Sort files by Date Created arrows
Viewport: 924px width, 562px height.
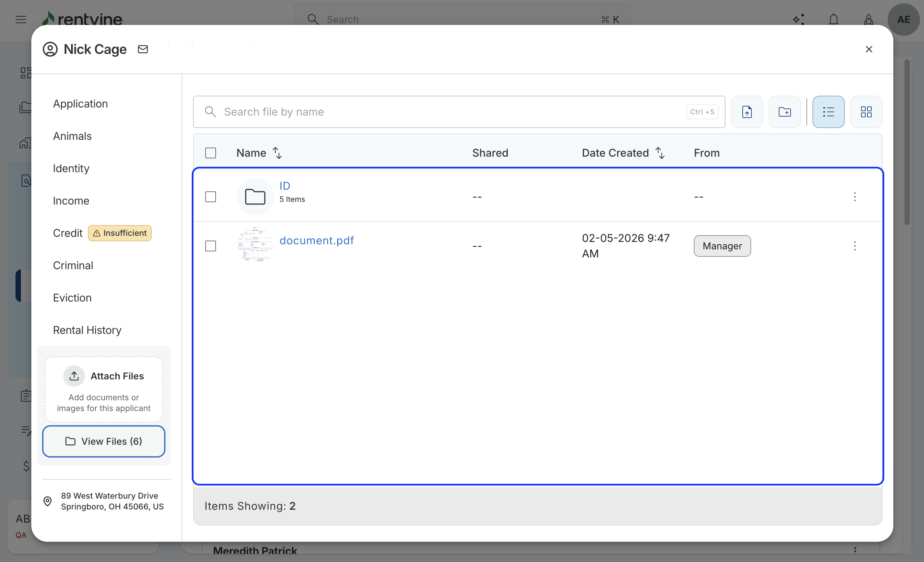[x=660, y=153]
